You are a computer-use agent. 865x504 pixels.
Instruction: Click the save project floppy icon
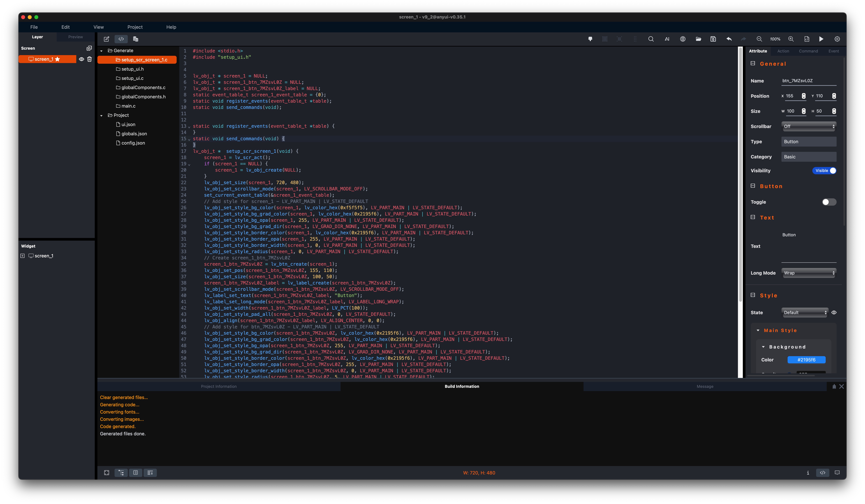[x=713, y=39]
